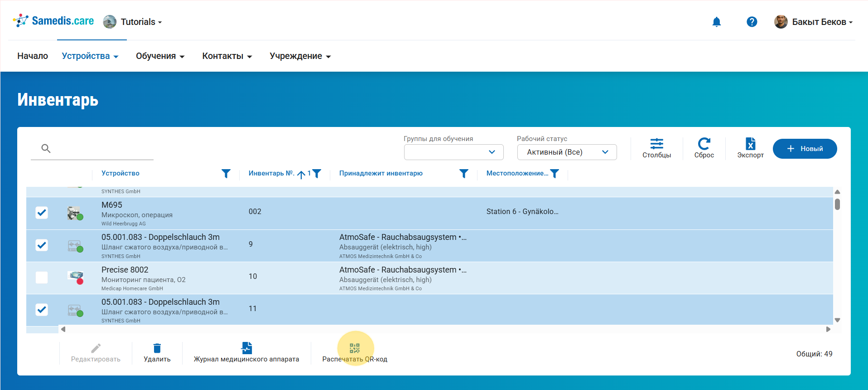Sort by Местоположение column header
This screenshot has height=390, width=868.
[x=517, y=173]
